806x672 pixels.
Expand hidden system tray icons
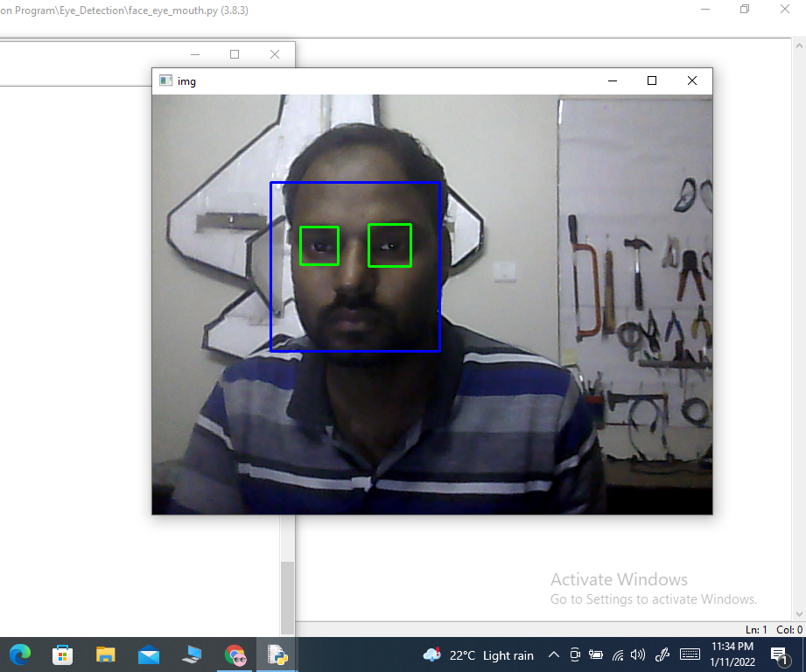[553, 654]
